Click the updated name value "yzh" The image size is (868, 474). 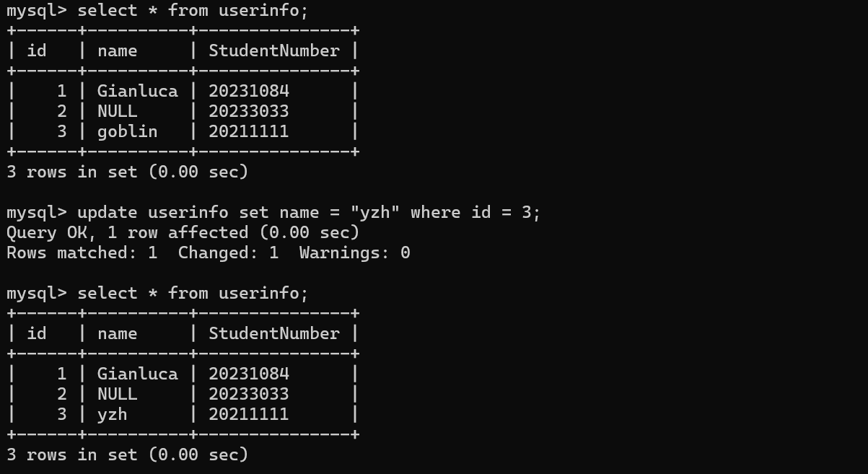point(112,414)
